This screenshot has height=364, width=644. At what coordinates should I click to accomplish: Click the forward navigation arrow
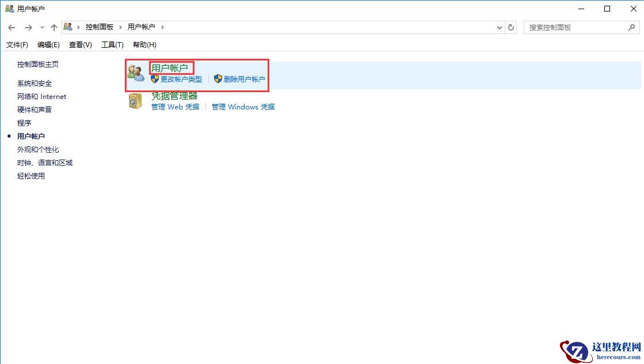pyautogui.click(x=28, y=26)
